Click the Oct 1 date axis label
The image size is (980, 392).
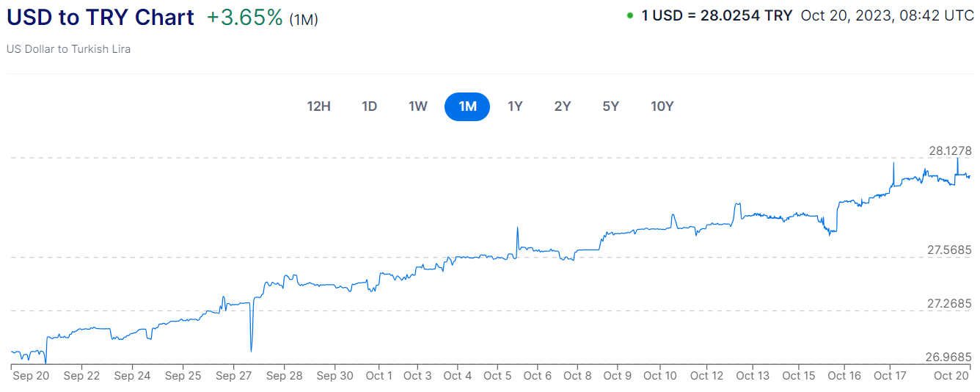click(379, 376)
